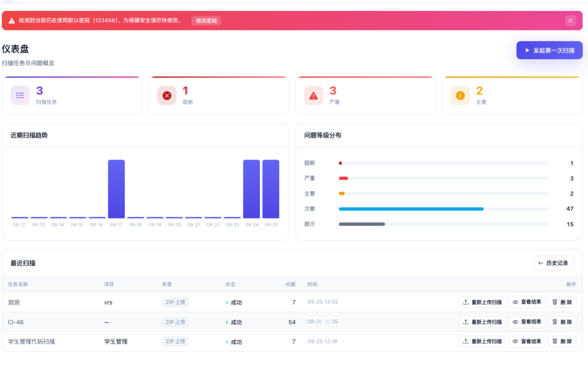Click the 严重 red progress bar
Viewport: 588px width, 375px height.
click(344, 178)
